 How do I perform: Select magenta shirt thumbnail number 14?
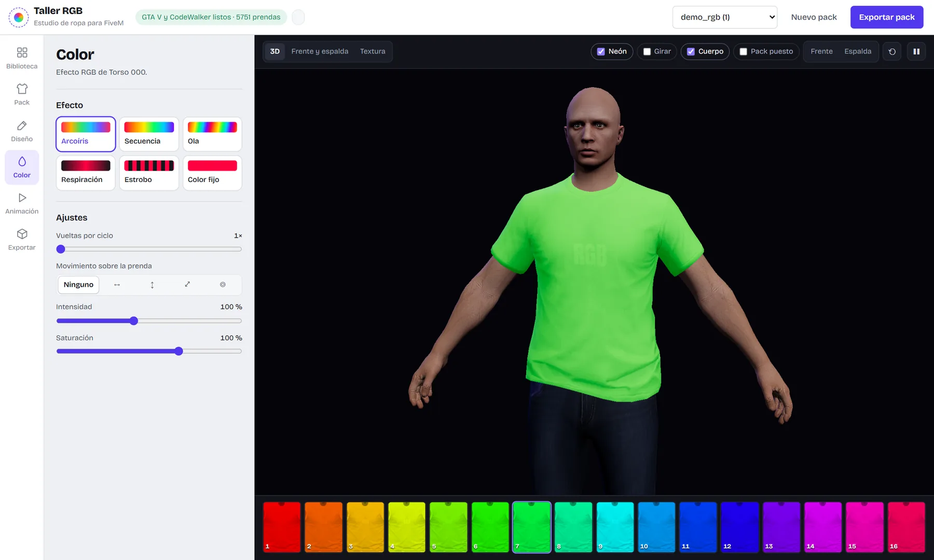tap(823, 527)
